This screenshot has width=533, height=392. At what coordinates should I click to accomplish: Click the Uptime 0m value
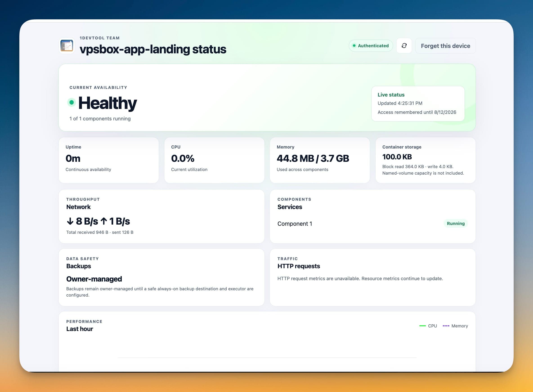click(x=73, y=158)
